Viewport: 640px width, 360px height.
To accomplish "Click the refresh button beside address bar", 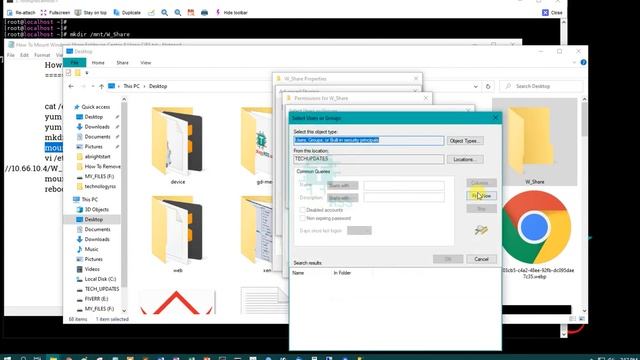I will point(488,87).
